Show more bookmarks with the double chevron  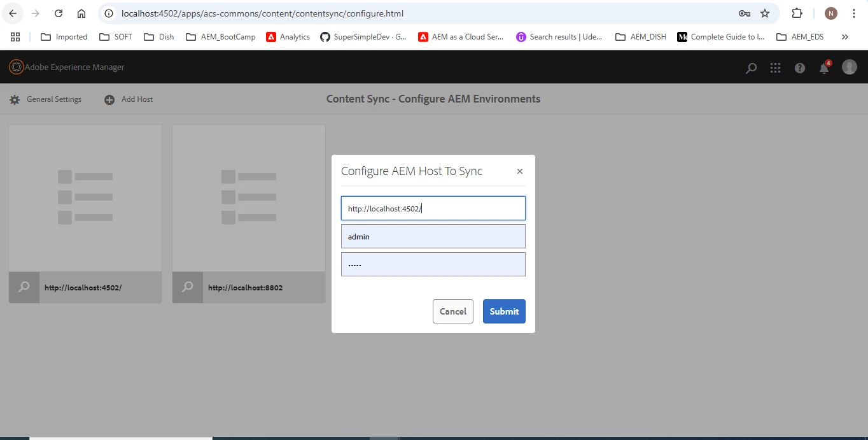click(844, 37)
